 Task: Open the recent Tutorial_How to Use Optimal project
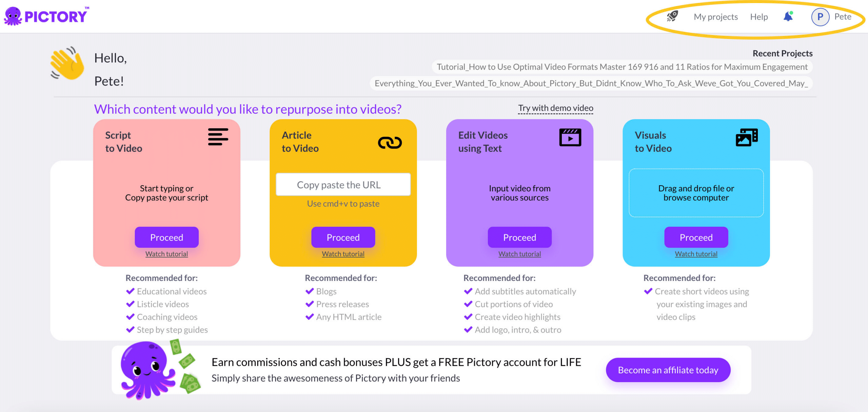pos(622,67)
